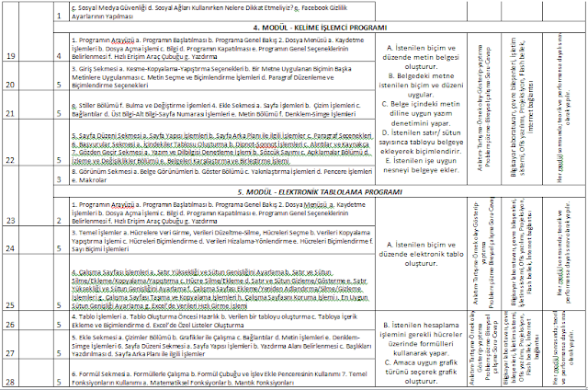Click outcome 'B. İstenilen hesaplama işlemini gerekli hücreler'
588x390 pixels.
(421, 339)
